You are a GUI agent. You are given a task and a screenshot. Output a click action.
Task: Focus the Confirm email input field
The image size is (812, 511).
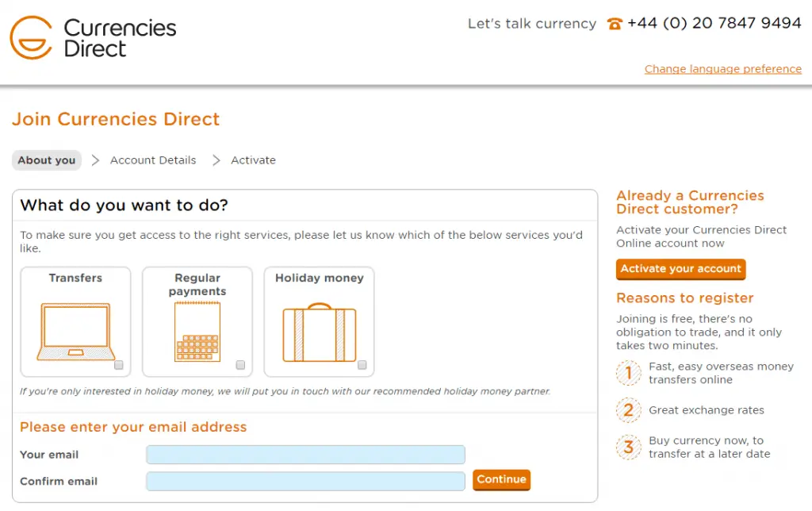305,481
